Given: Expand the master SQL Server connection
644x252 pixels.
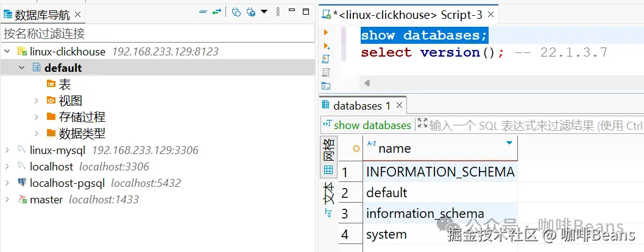Looking at the screenshot, I should click(x=7, y=200).
